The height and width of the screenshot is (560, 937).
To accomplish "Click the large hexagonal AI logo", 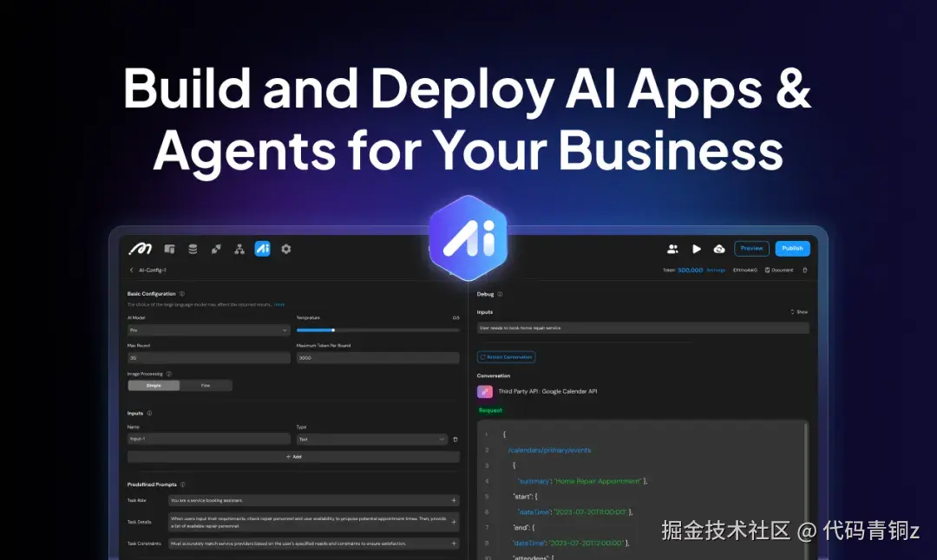I will pyautogui.click(x=468, y=238).
